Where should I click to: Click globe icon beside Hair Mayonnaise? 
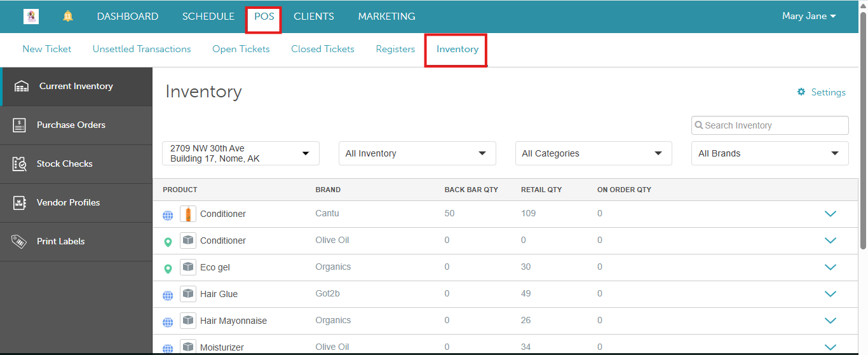click(x=168, y=323)
